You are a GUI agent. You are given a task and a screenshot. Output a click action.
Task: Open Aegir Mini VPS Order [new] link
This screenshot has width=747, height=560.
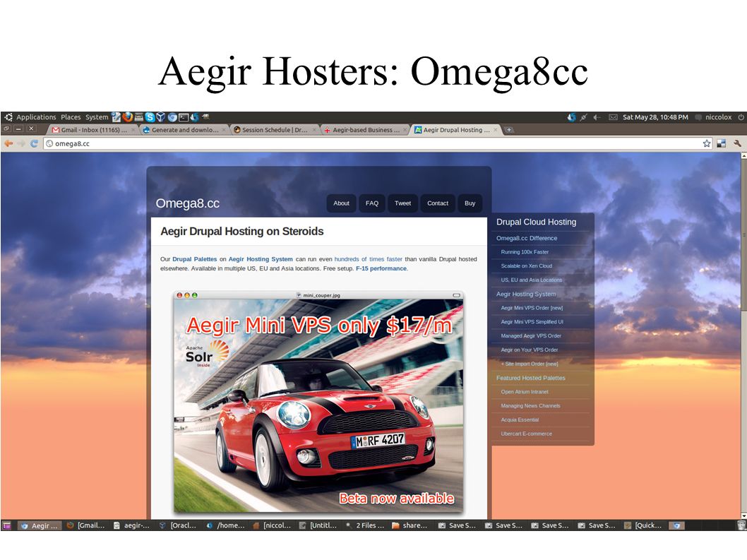(532, 308)
